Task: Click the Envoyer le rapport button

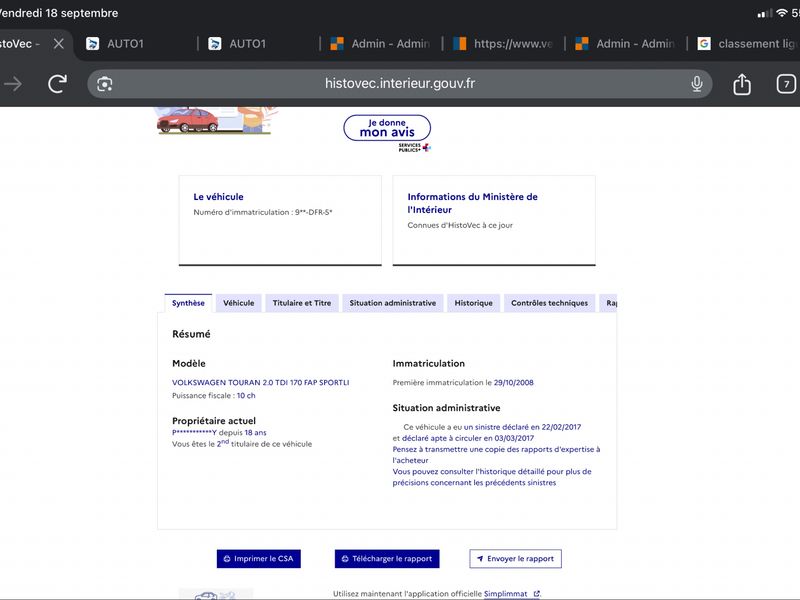Action: click(x=515, y=559)
